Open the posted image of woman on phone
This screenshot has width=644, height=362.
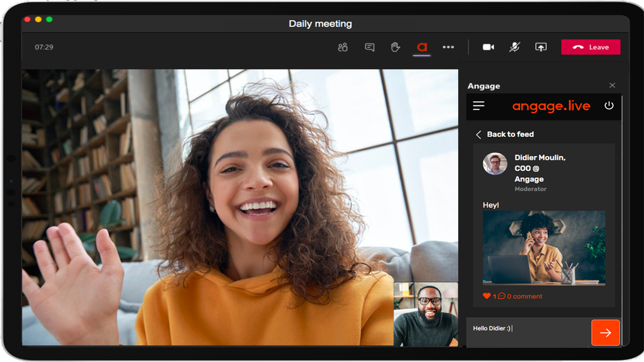click(544, 248)
